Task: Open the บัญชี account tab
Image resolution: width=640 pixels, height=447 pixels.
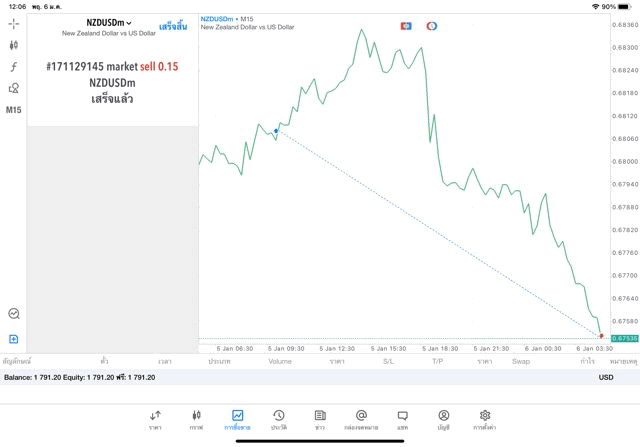Action: pyautogui.click(x=443, y=420)
